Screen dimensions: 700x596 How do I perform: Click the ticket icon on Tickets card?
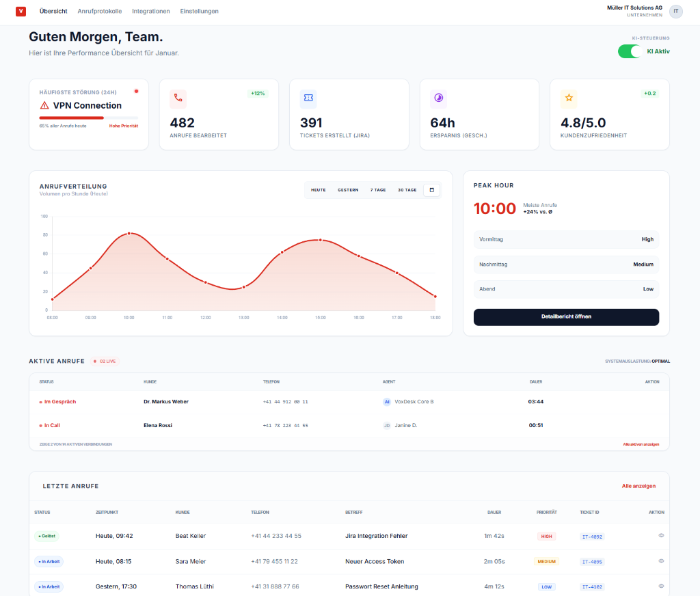(x=308, y=98)
